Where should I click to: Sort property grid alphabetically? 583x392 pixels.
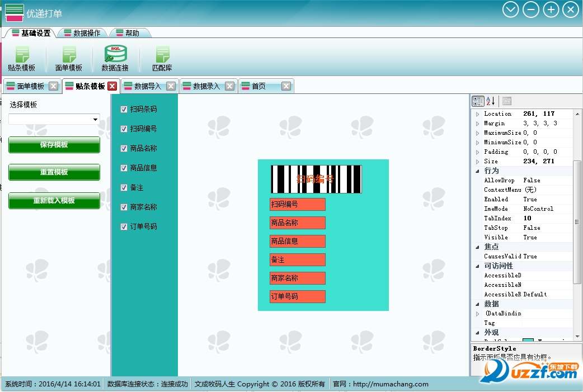point(491,101)
